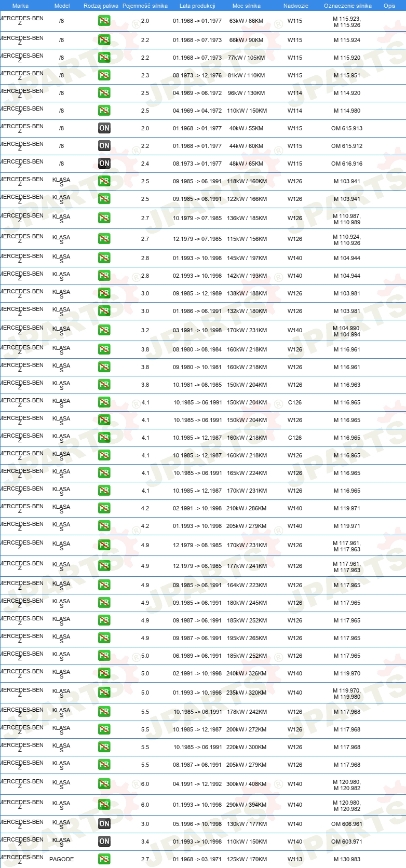
Task: Click the model name PAGODE
Action: click(61, 859)
